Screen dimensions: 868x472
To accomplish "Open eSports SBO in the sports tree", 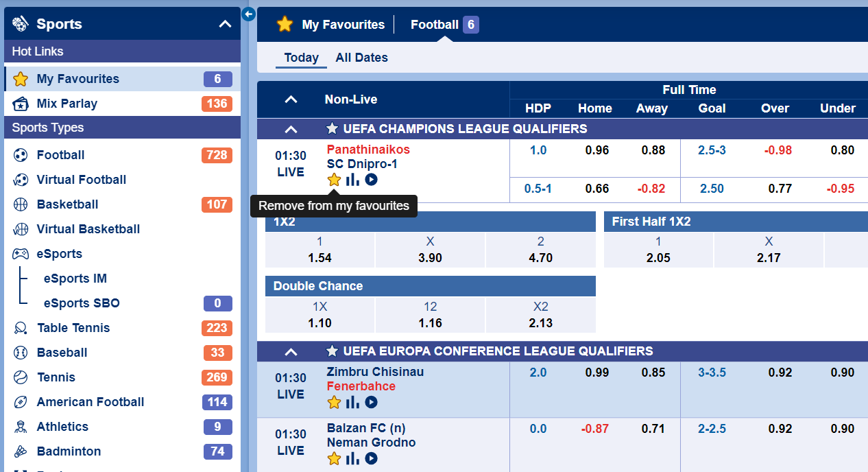I will (81, 303).
